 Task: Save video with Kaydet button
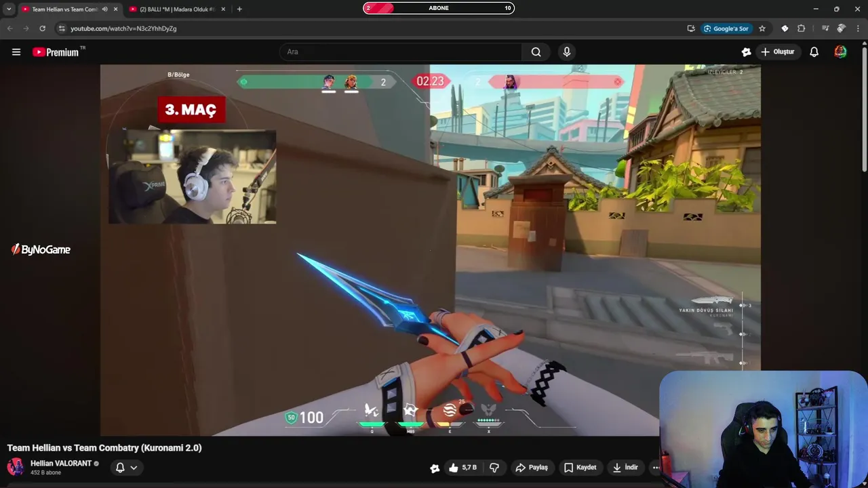[x=580, y=468]
